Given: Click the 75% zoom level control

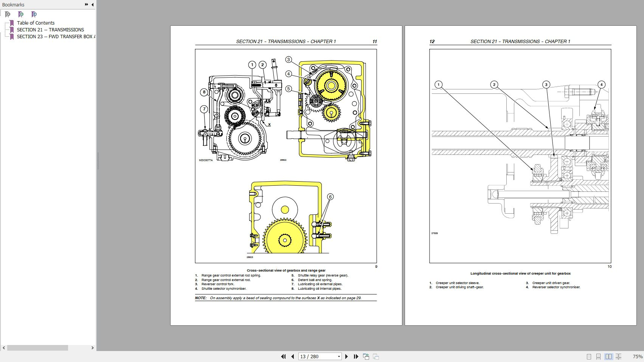Looking at the screenshot, I should coord(637,356).
